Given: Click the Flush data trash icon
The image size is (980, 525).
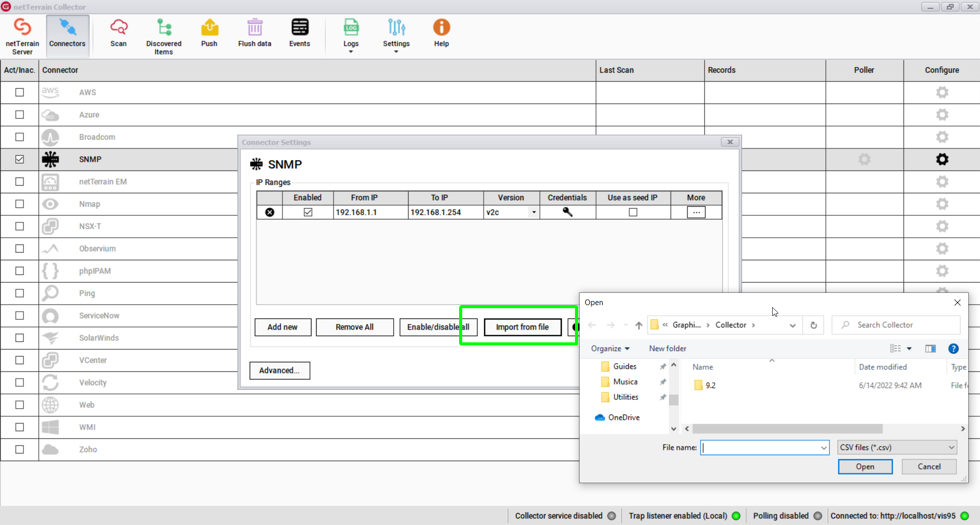Looking at the screenshot, I should [254, 28].
